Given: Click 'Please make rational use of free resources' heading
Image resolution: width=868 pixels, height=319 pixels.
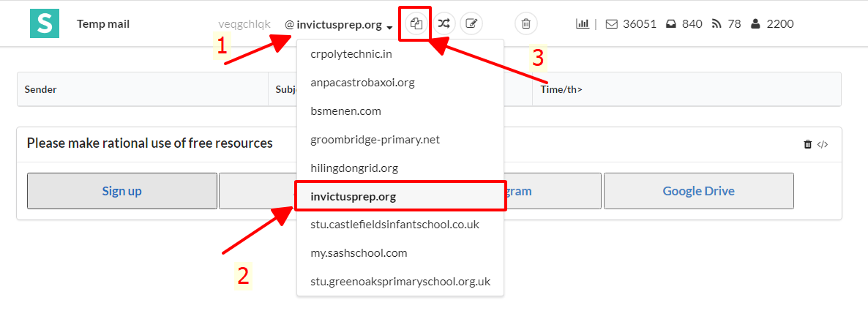Looking at the screenshot, I should point(149,143).
